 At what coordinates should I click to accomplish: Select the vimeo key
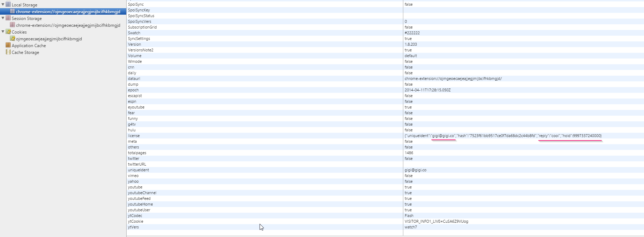[133, 176]
